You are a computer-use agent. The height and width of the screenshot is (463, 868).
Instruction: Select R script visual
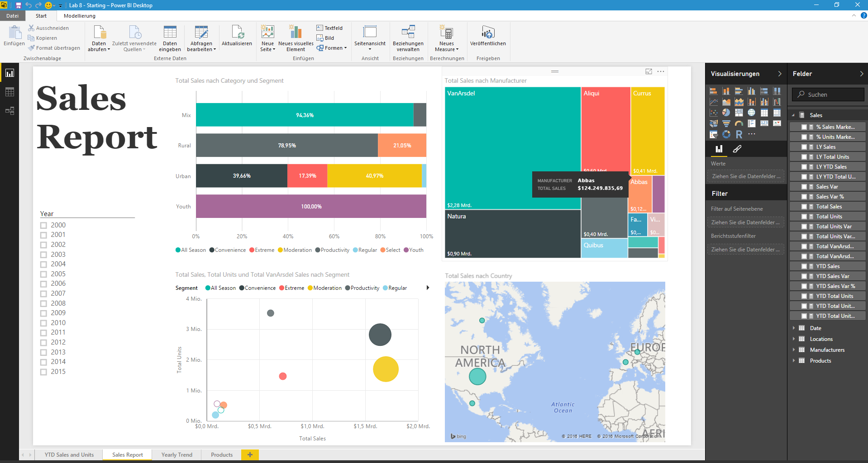click(x=739, y=134)
